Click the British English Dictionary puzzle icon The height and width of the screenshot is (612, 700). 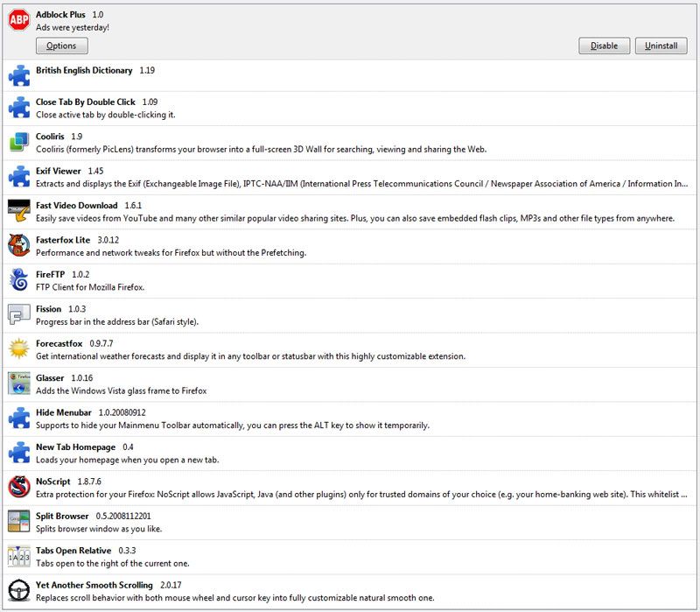click(x=19, y=75)
